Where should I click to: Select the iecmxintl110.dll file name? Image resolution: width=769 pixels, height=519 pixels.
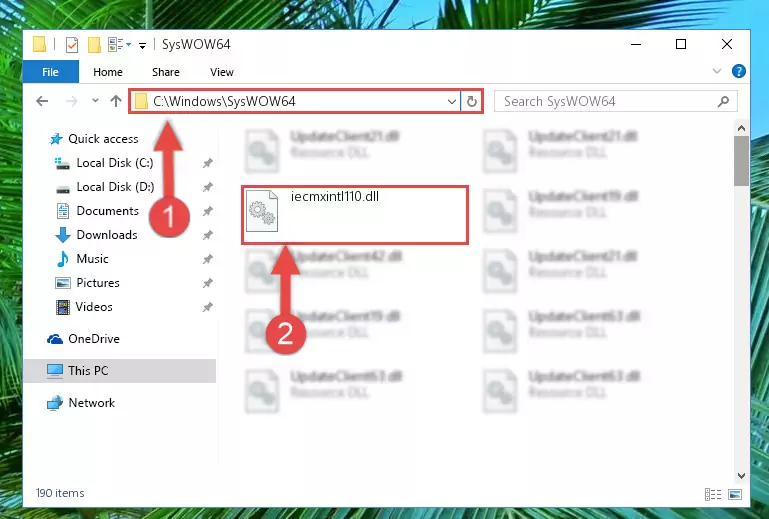pyautogui.click(x=335, y=196)
